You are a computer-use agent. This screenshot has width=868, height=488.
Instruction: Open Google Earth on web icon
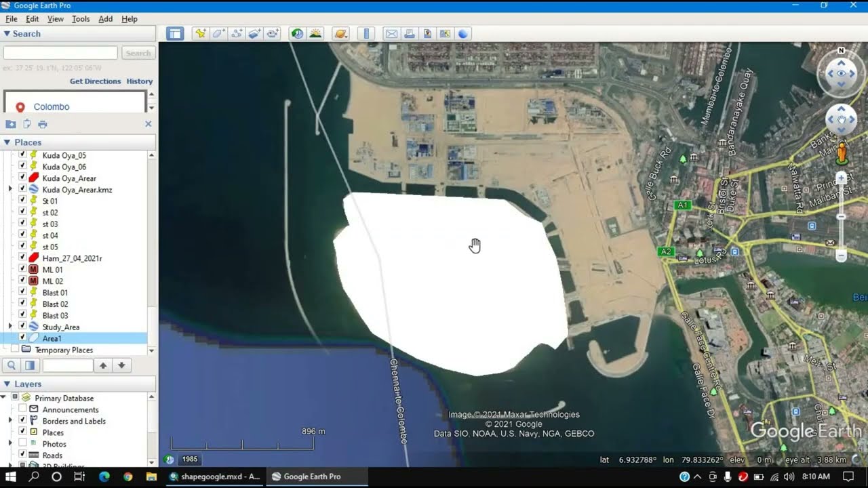click(462, 34)
